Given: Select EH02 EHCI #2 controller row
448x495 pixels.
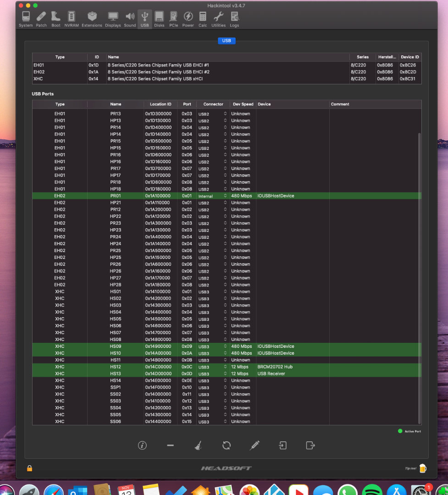Looking at the screenshot, I should [x=227, y=72].
